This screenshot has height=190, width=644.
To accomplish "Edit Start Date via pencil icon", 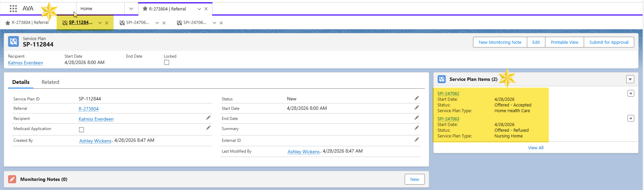I will click(x=417, y=107).
